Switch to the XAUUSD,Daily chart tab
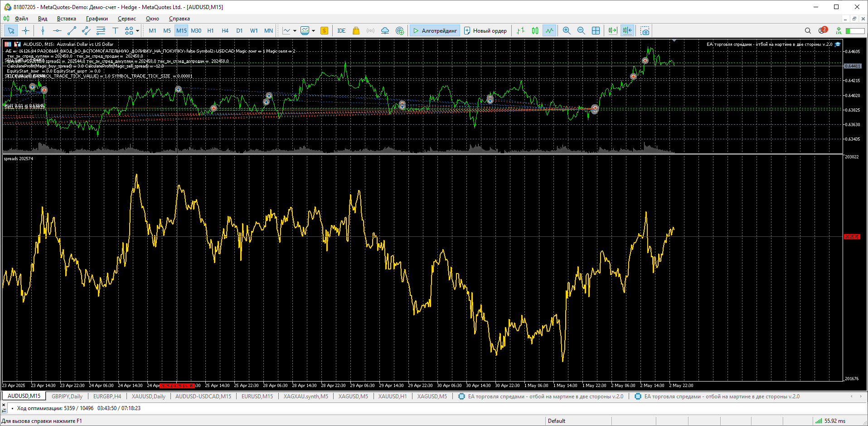Image resolution: width=868 pixels, height=426 pixels. [x=148, y=397]
